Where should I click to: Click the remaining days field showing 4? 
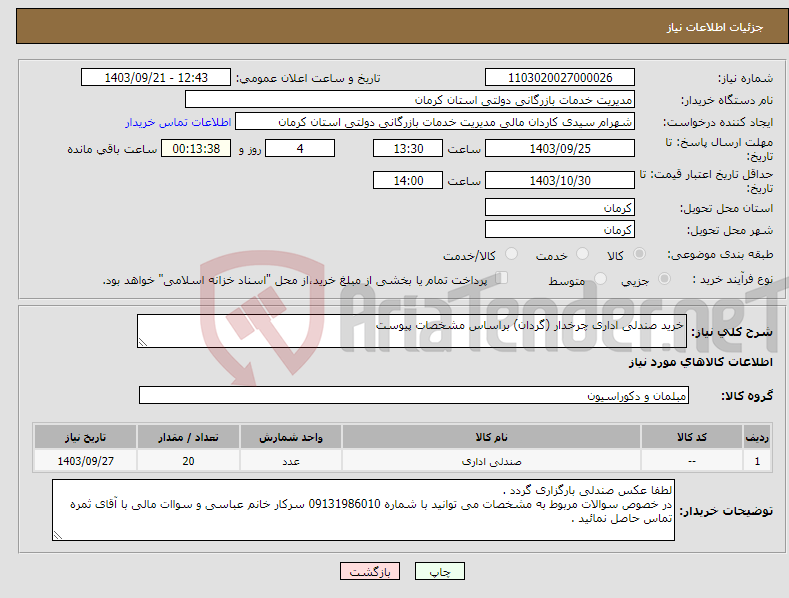300,148
